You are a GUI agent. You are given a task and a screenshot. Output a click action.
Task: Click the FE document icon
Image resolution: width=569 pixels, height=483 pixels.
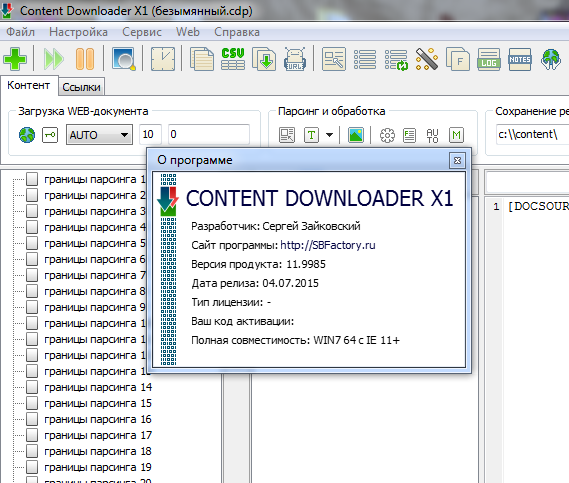[409, 135]
